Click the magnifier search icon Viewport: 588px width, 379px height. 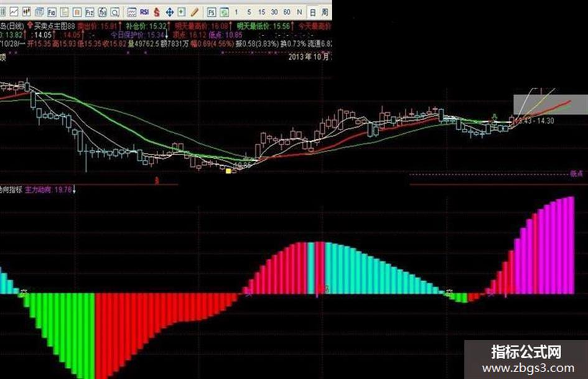pyautogui.click(x=114, y=12)
